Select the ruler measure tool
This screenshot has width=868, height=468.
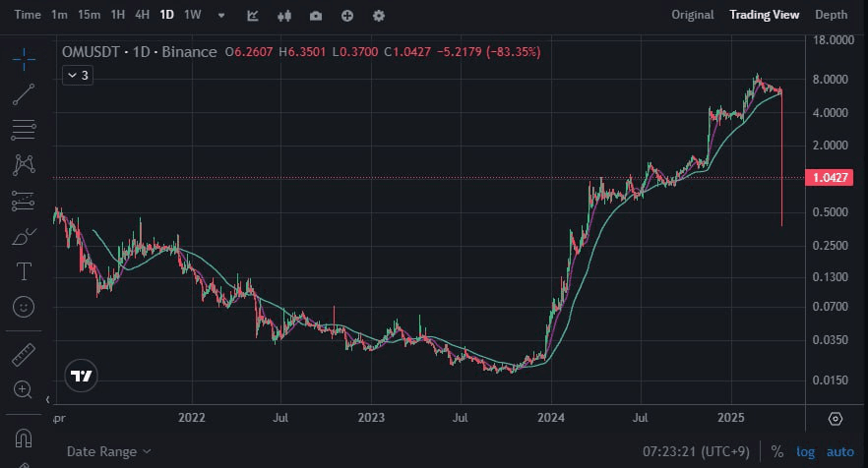coord(25,354)
